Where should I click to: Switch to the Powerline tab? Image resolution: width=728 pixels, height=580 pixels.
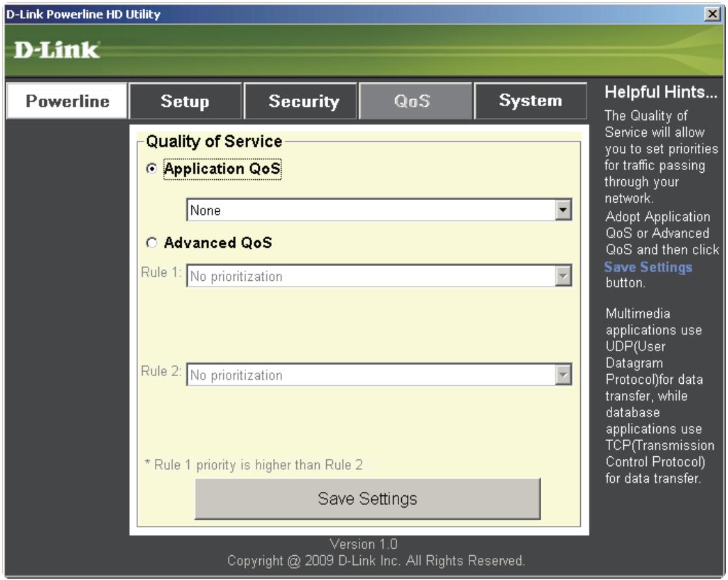[x=67, y=101]
